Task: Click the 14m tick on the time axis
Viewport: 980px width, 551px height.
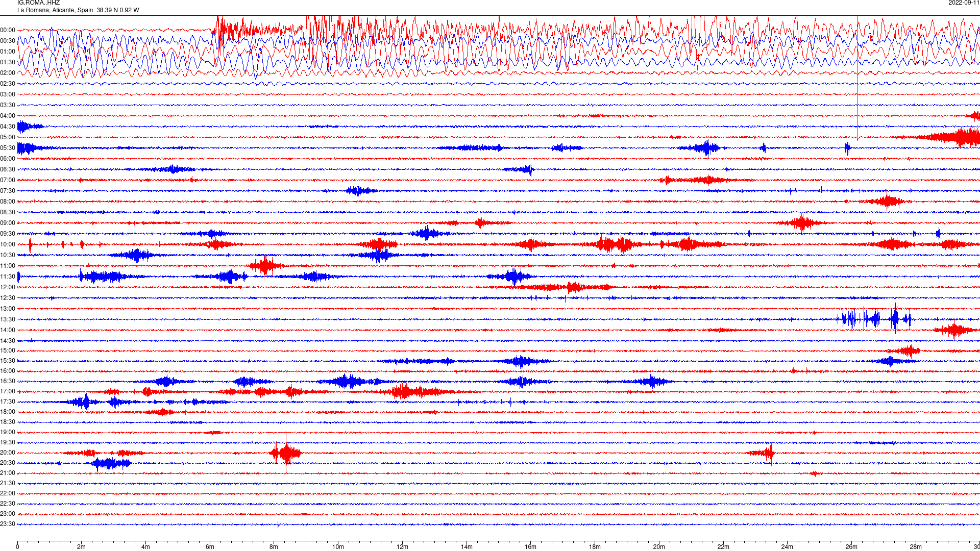Action: point(467,547)
